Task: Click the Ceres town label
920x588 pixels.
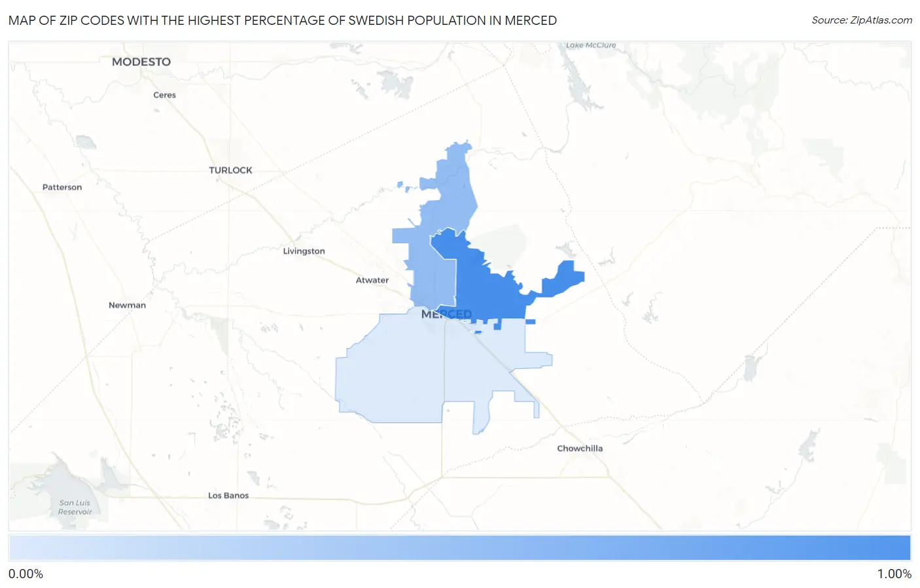Action: [164, 95]
